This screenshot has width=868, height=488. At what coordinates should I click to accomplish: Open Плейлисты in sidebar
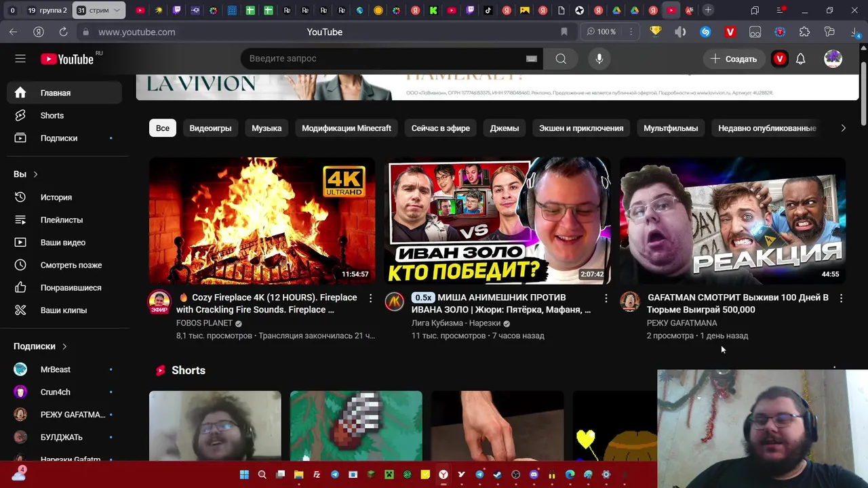(x=64, y=220)
